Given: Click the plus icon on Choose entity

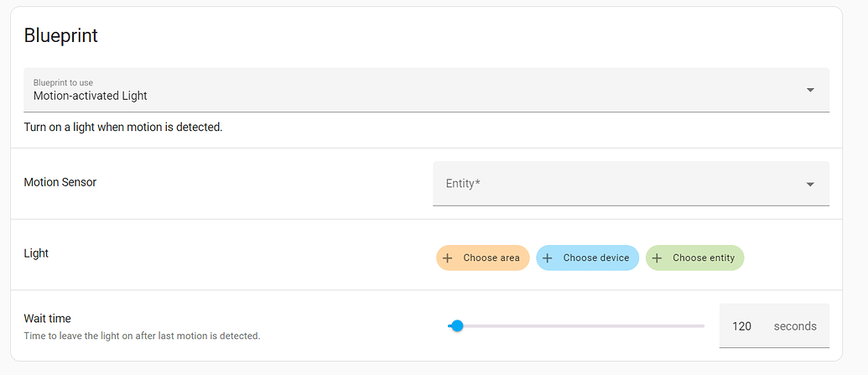Looking at the screenshot, I should (657, 258).
